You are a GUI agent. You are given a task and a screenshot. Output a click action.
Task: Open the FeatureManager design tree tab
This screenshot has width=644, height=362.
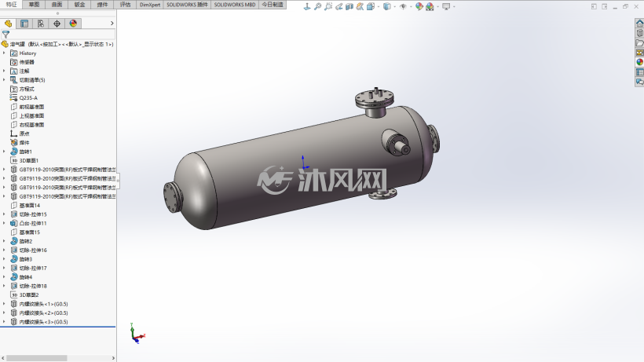point(8,24)
